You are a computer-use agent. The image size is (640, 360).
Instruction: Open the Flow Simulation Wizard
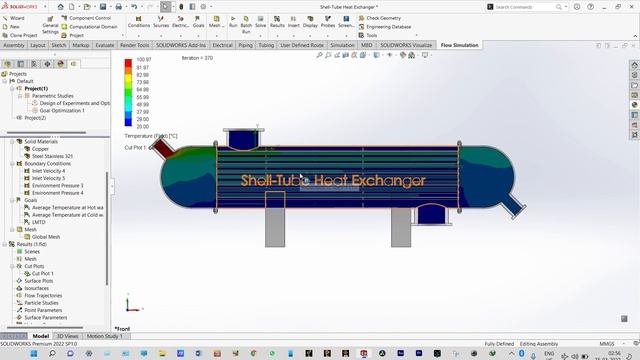[x=13, y=18]
